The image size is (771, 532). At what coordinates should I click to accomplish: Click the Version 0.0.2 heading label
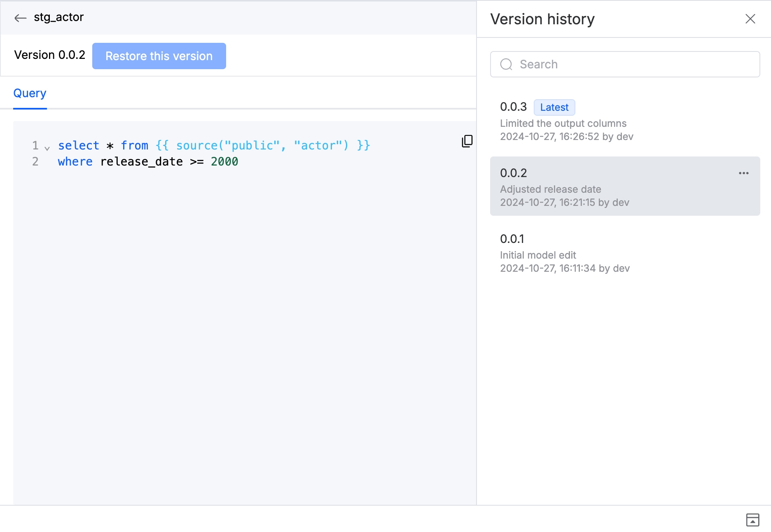click(49, 55)
